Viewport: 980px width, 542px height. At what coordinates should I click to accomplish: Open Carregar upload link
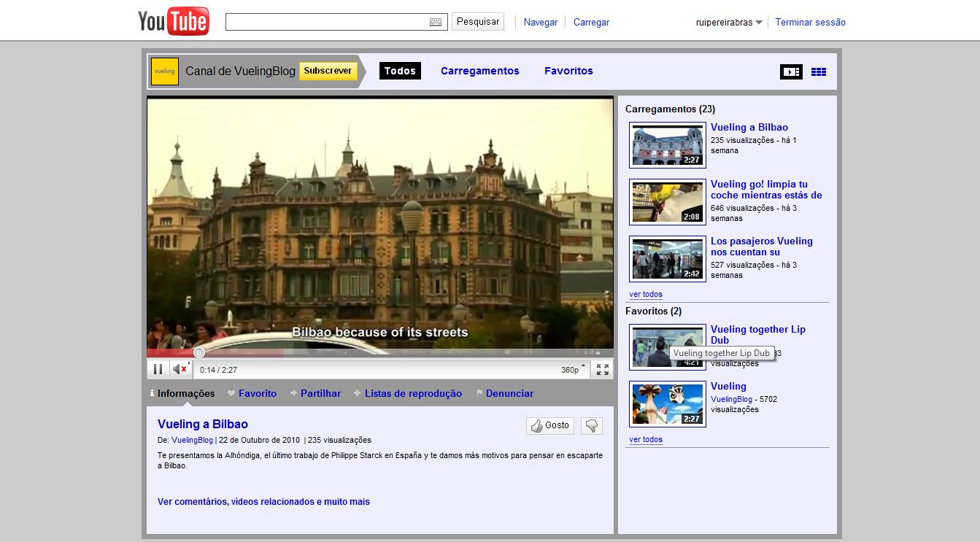(x=591, y=23)
